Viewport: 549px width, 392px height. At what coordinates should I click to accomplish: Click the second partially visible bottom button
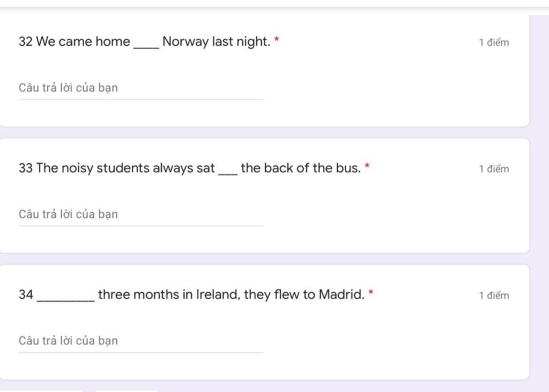pyautogui.click(x=127, y=390)
